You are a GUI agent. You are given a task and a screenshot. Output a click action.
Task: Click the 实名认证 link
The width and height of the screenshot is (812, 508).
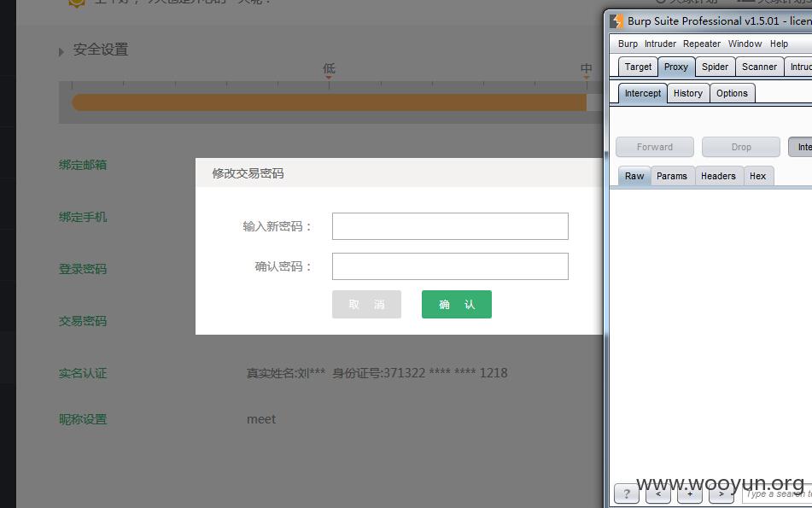tap(83, 373)
